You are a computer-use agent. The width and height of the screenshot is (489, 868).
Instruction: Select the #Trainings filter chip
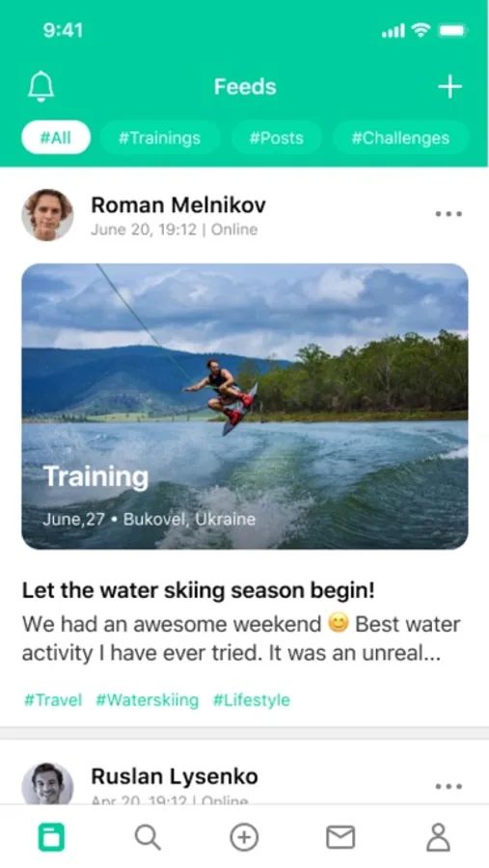tap(159, 137)
